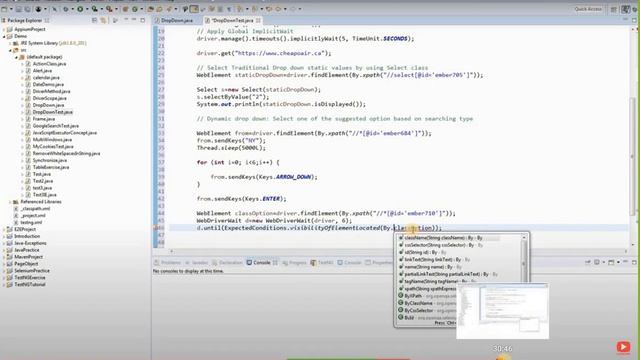This screenshot has height=360, width=640.
Task: Select MyCookiesTest.java in Package Explorer
Action: tap(53, 147)
